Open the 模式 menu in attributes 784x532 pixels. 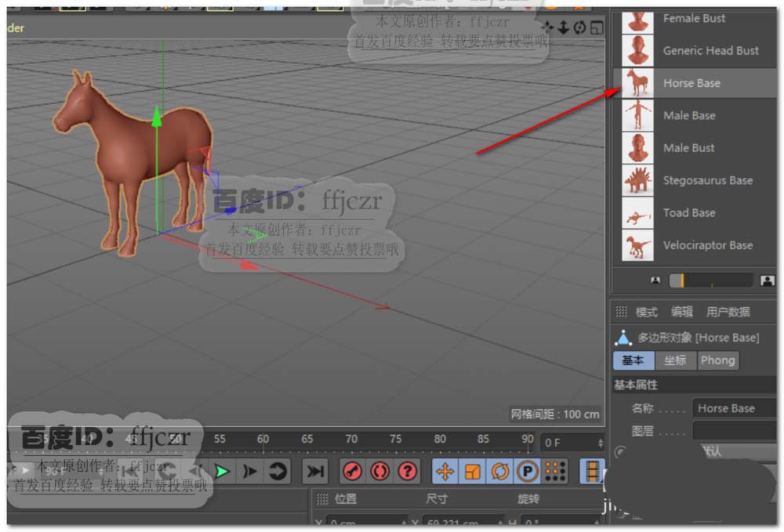click(x=647, y=312)
